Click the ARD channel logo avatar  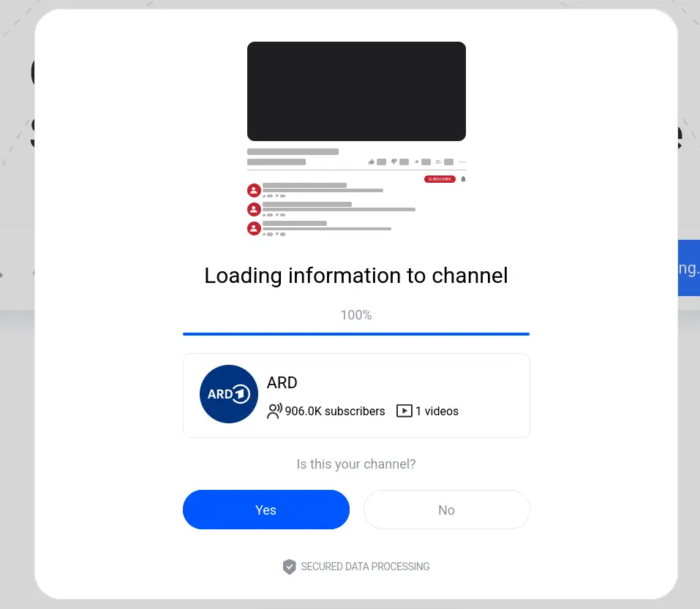pyautogui.click(x=229, y=394)
